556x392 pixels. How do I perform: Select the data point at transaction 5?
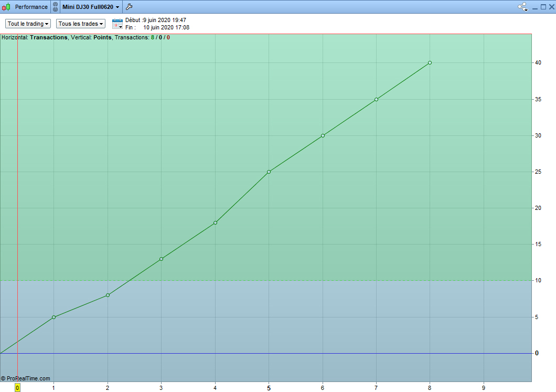point(269,172)
